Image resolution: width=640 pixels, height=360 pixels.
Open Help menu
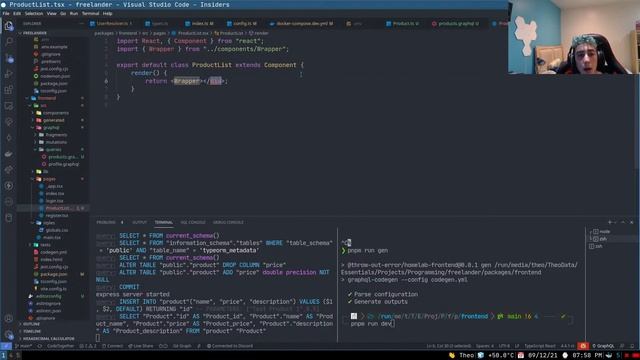click(x=107, y=13)
